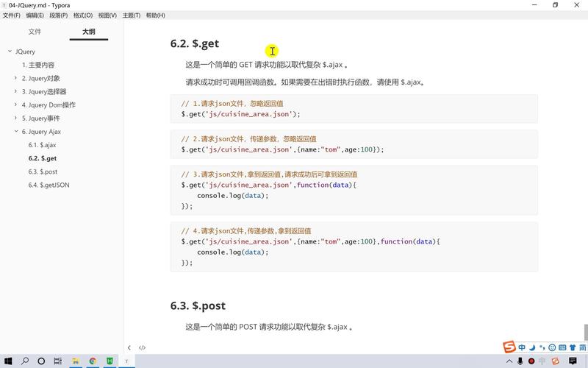Select Typora icon in taskbar
This screenshot has width=588, height=368.
(x=126, y=361)
